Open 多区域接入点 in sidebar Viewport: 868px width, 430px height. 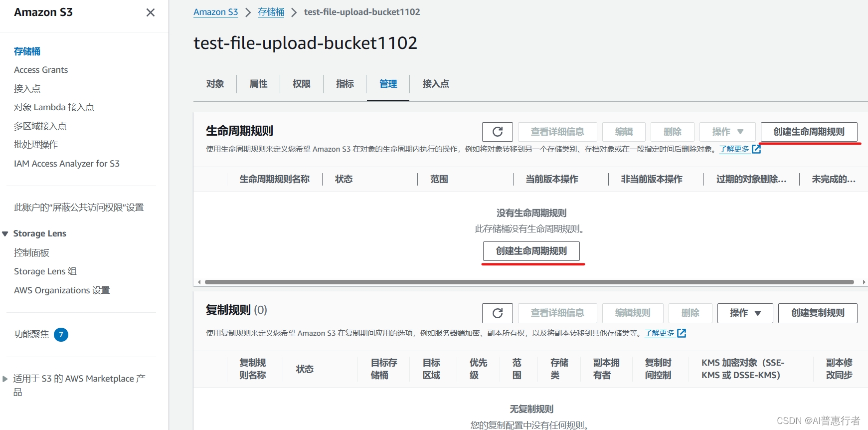[x=40, y=126]
